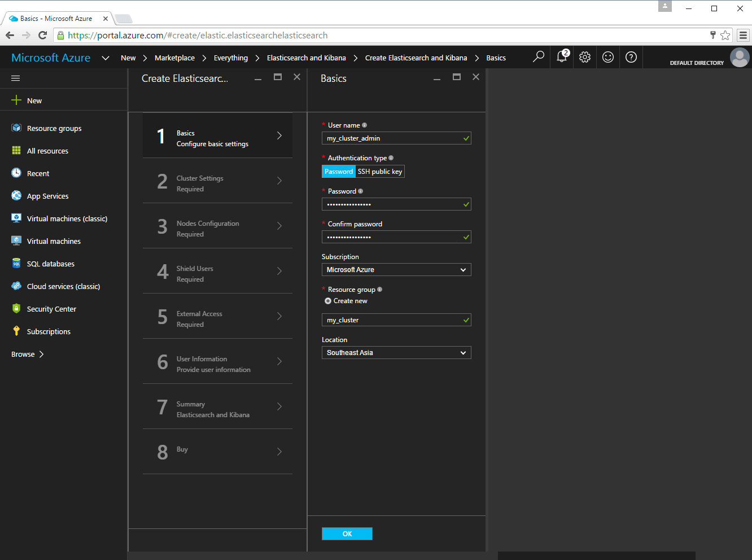The width and height of the screenshot is (752, 560).
Task: Open Virtual machines (classic) icon
Action: [16, 218]
